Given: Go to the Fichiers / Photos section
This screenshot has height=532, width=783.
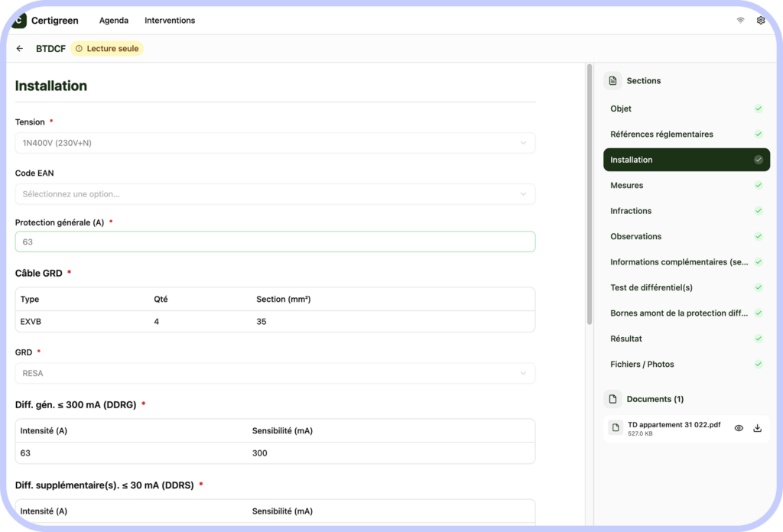Looking at the screenshot, I should coord(687,365).
